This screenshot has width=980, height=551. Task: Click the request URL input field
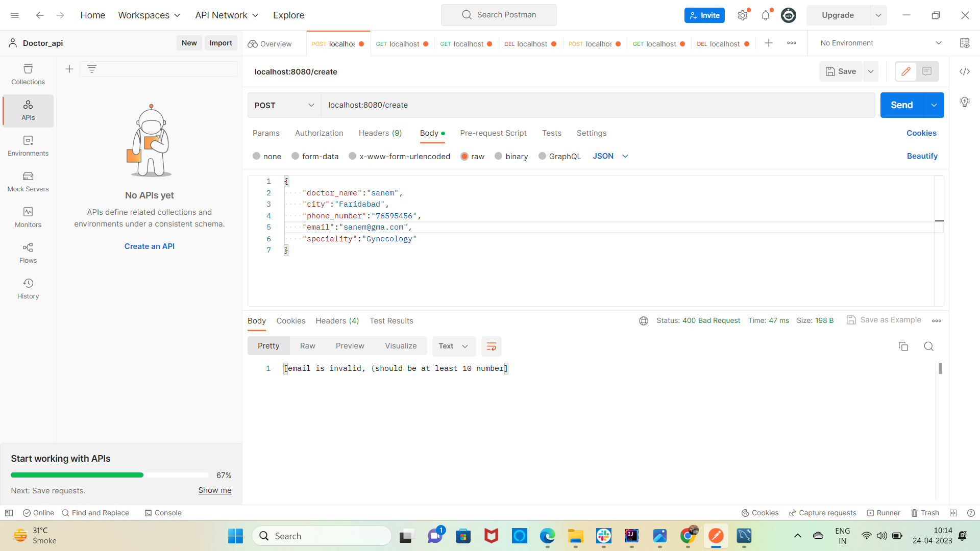(x=598, y=105)
